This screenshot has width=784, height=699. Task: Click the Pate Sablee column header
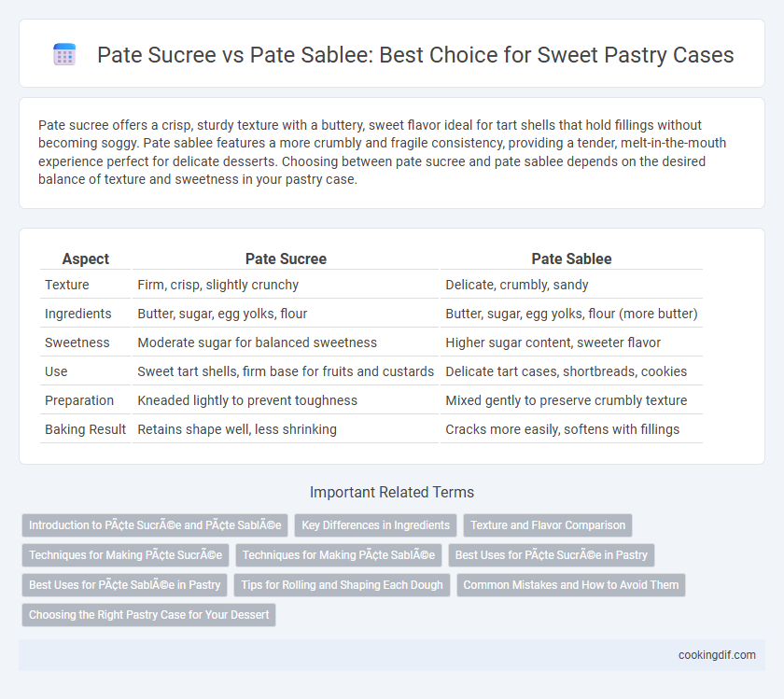[x=571, y=259]
